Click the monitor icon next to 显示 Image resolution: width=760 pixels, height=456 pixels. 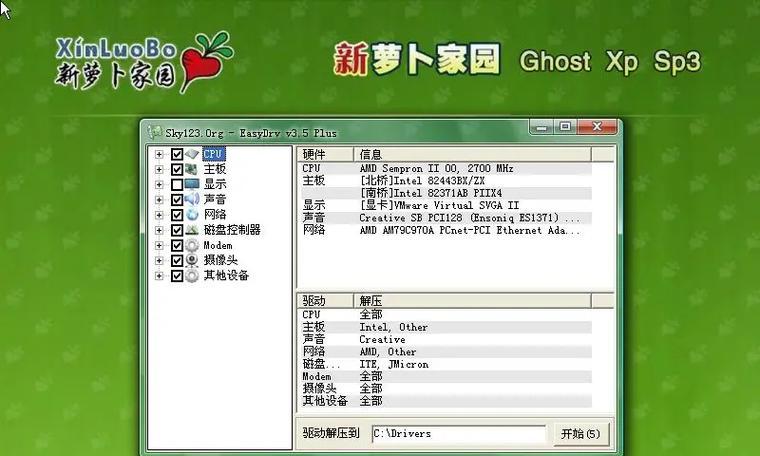tap(192, 184)
